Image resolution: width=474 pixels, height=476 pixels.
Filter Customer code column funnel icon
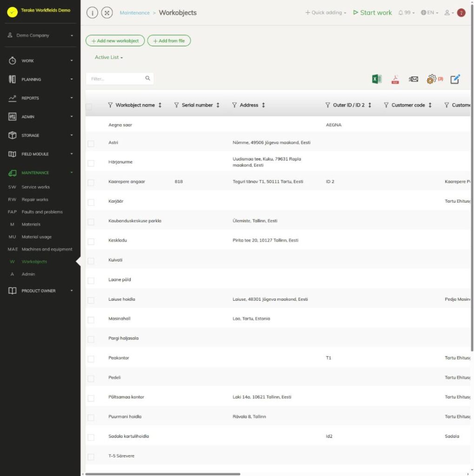pyautogui.click(x=386, y=105)
